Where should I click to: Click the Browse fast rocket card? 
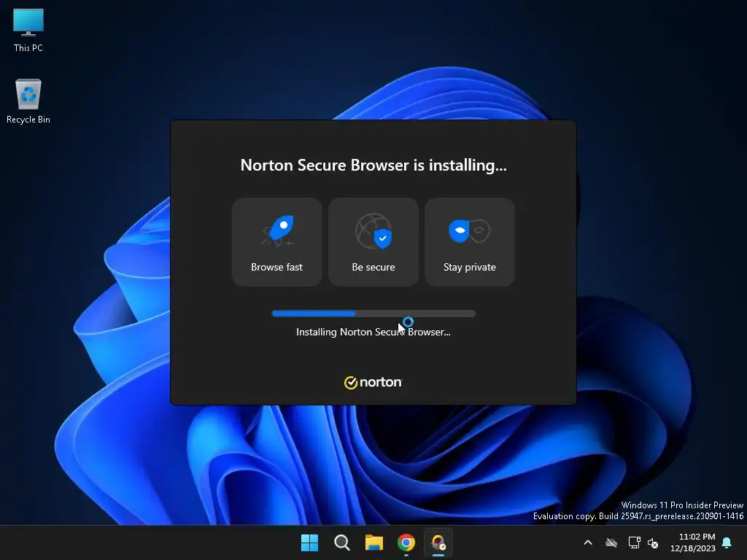click(276, 242)
